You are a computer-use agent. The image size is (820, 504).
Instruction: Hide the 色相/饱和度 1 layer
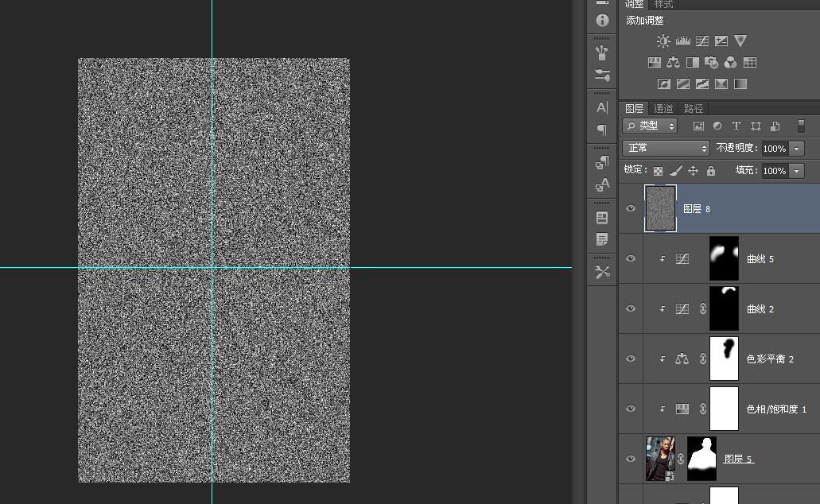631,409
